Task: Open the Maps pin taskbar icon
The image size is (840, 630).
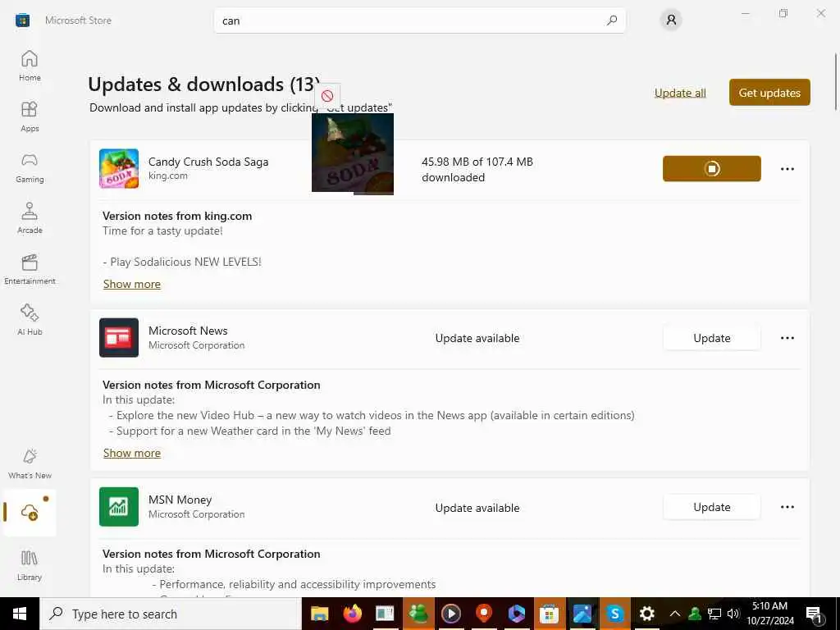Action: (x=484, y=614)
